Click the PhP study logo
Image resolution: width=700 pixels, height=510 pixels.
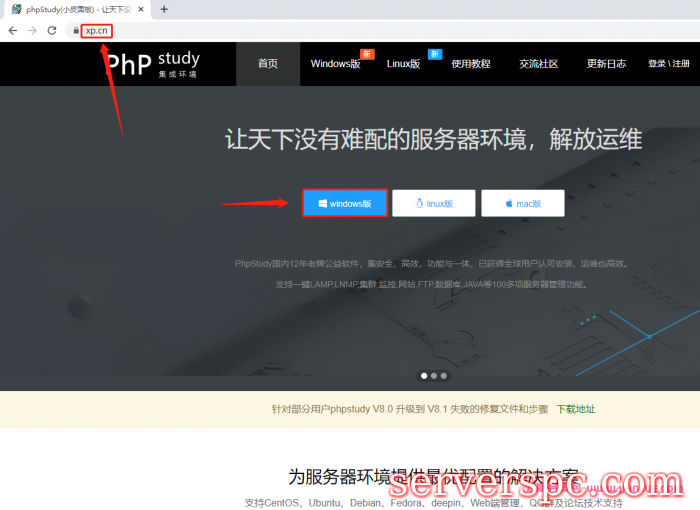coord(152,64)
